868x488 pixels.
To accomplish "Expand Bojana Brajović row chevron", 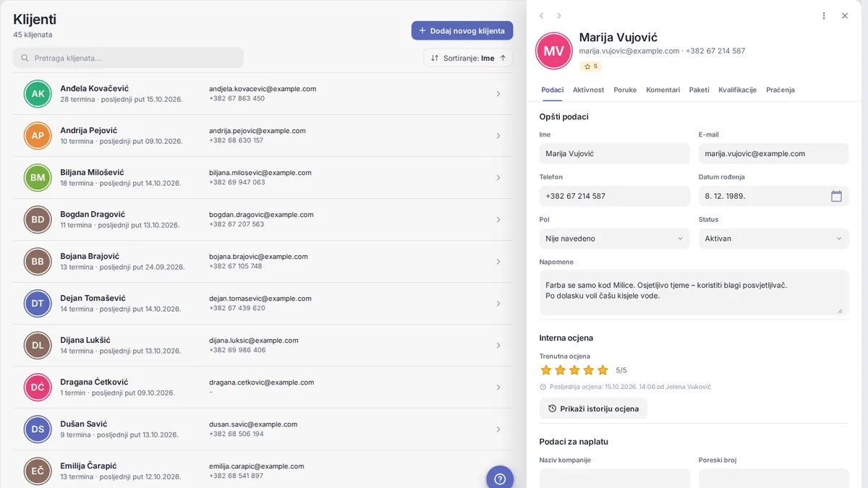I will pos(498,262).
